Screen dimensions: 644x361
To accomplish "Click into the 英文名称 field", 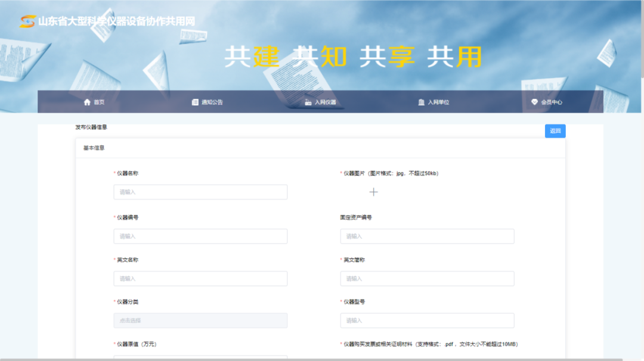I will pos(200,278).
